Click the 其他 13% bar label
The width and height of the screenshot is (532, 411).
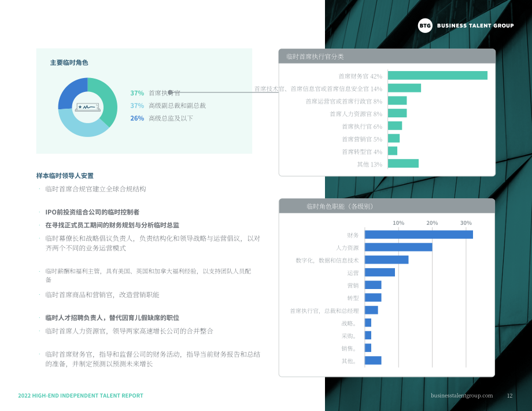pos(370,165)
